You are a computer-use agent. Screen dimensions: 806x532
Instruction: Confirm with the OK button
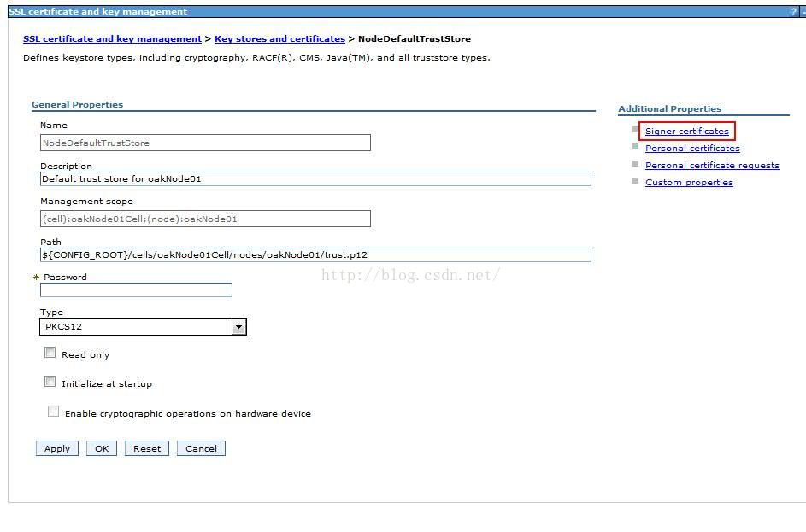tap(101, 448)
